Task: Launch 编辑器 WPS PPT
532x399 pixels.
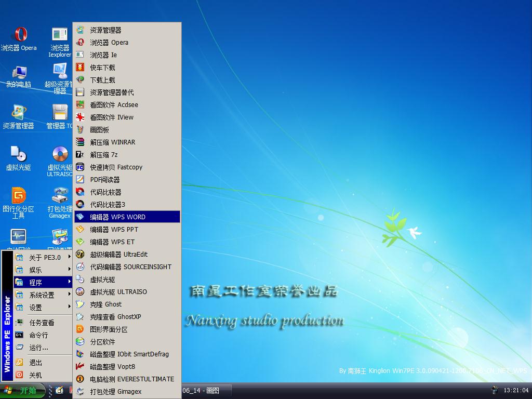Action: [127, 229]
